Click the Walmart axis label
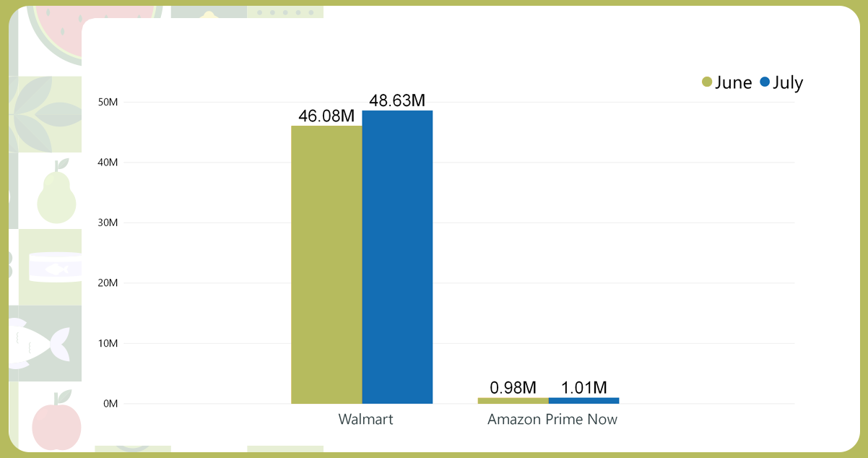Screen dimensions: 868x458 tap(365, 419)
